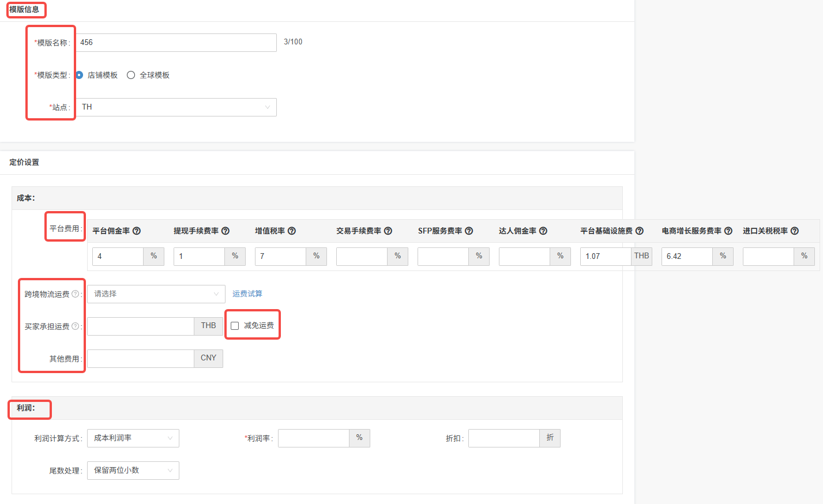Click the 利润率 percentage input field
This screenshot has width=823, height=504.
coord(313,438)
